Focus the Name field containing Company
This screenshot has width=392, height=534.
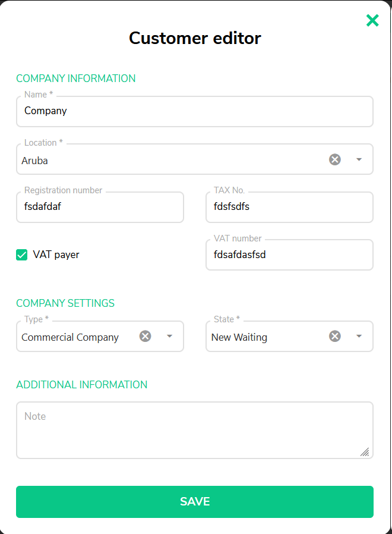(x=195, y=111)
